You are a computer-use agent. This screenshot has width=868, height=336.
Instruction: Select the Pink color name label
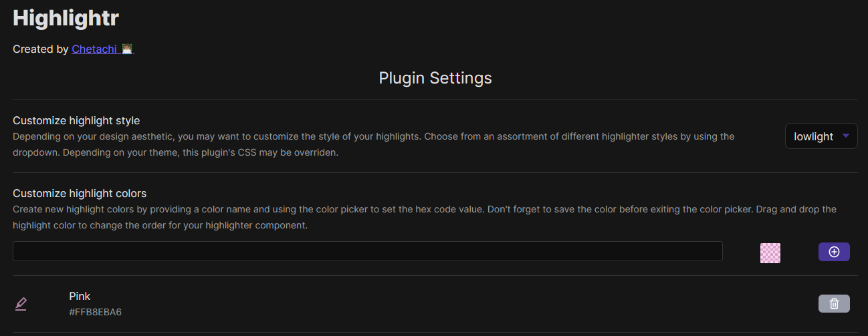(x=80, y=296)
